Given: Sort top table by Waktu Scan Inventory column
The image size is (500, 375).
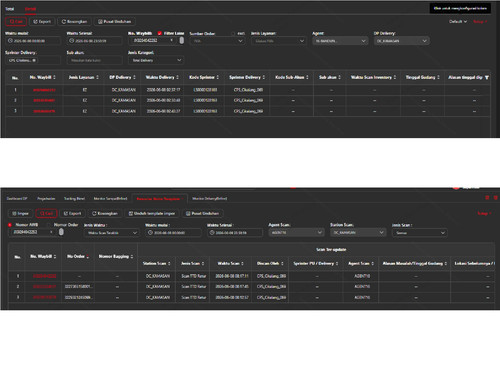Looking at the screenshot, I should [395, 77].
